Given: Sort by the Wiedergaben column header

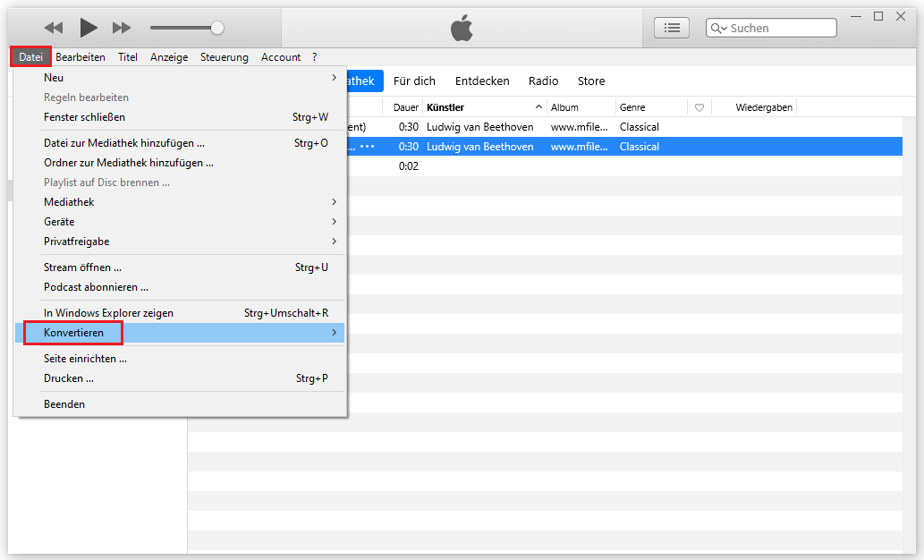Looking at the screenshot, I should [x=764, y=107].
